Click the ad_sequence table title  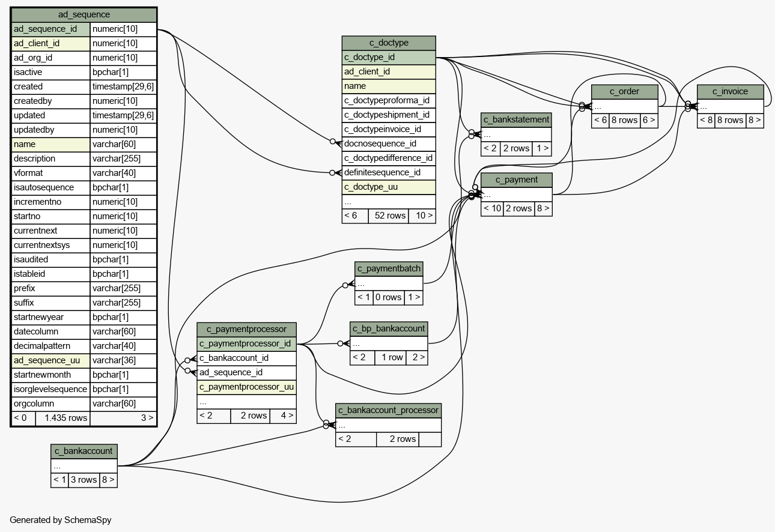coord(84,14)
